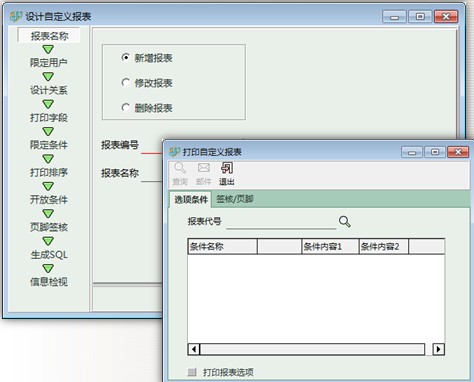Go to the 限定条件 wizard step
Image resolution: width=474 pixels, height=382 pixels.
click(49, 145)
